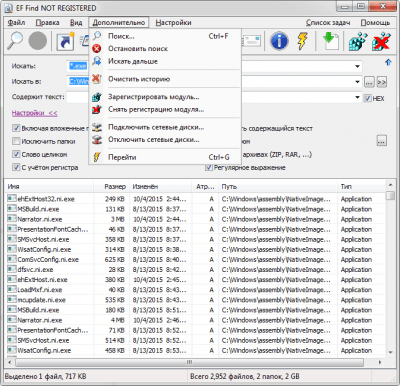Click the icon beside Очистить историю
This screenshot has width=400, height=386.
point(97,79)
